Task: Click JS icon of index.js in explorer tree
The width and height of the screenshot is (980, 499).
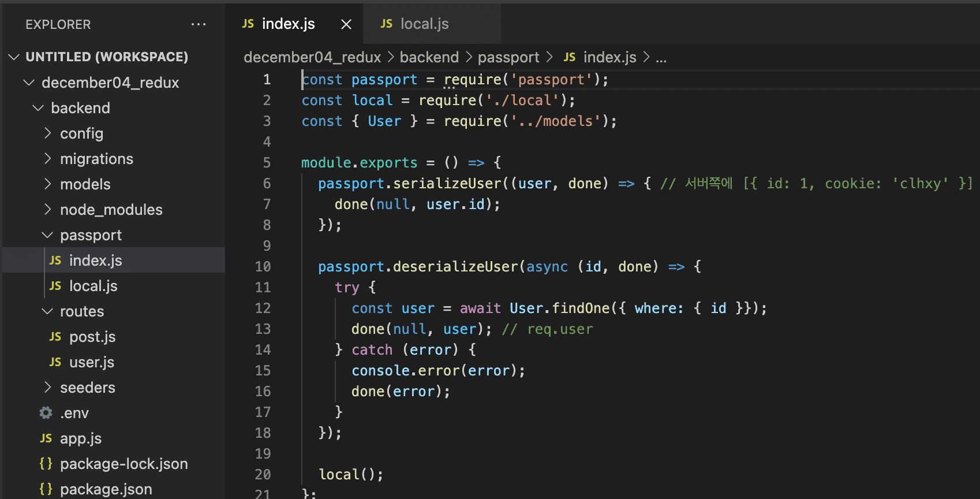Action: (55, 260)
